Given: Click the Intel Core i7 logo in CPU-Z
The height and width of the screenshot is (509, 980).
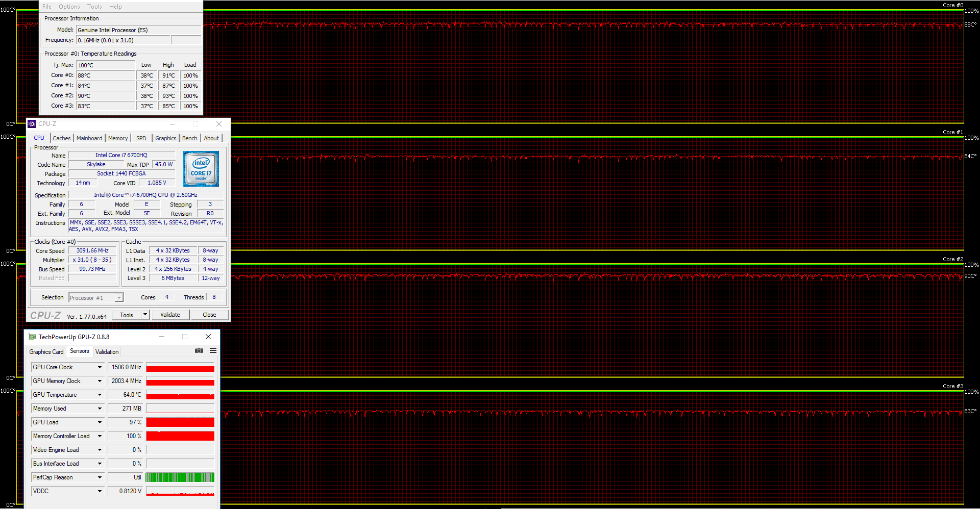Looking at the screenshot, I should coord(201,169).
